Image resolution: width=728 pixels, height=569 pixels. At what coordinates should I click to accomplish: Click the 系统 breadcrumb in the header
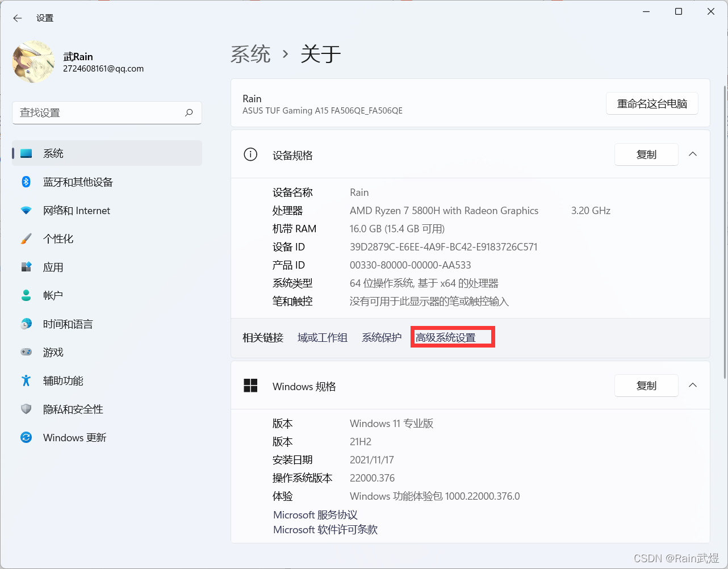point(250,55)
